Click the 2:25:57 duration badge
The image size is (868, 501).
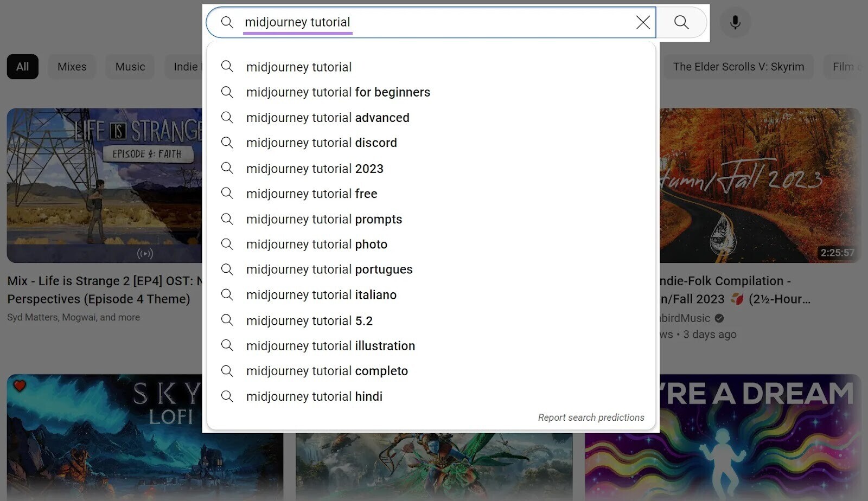pos(836,253)
